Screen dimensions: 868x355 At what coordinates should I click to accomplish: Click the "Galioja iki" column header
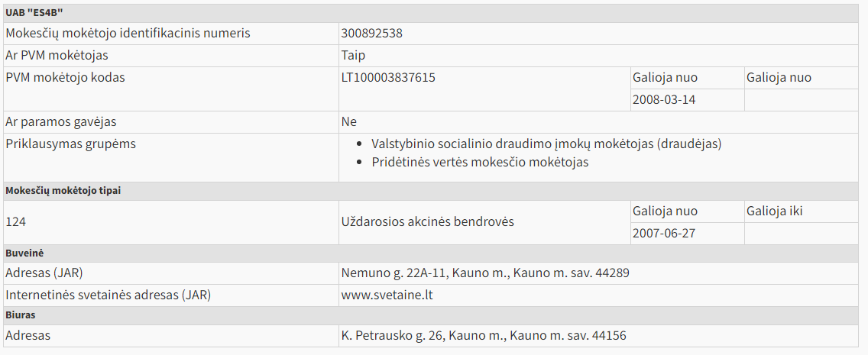775,211
